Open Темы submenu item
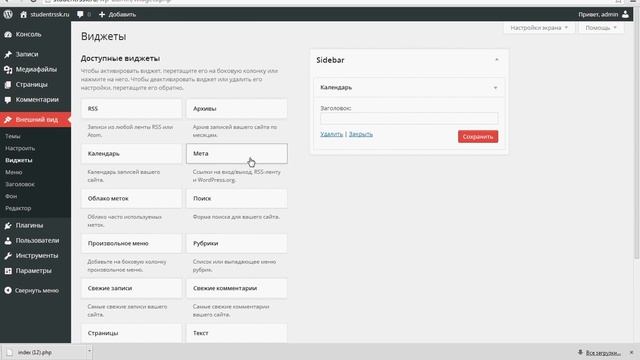640x360 pixels. [13, 136]
